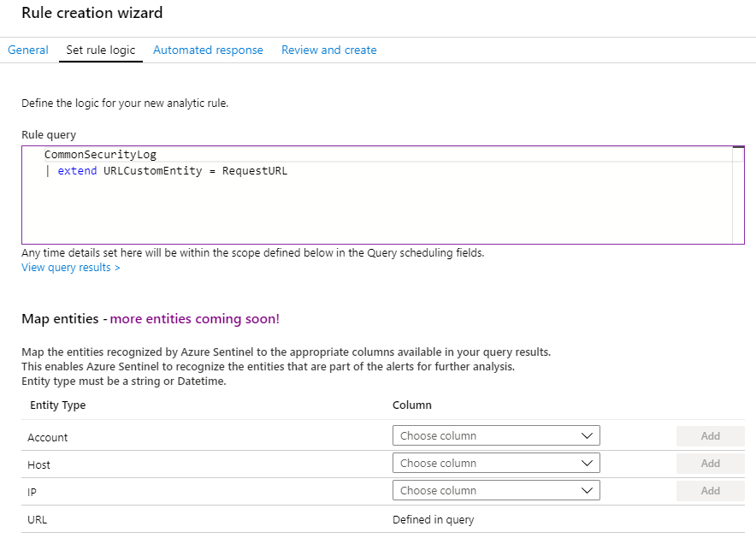Image resolution: width=756 pixels, height=544 pixels.
Task: Expand the IP column dropdown
Action: (496, 491)
